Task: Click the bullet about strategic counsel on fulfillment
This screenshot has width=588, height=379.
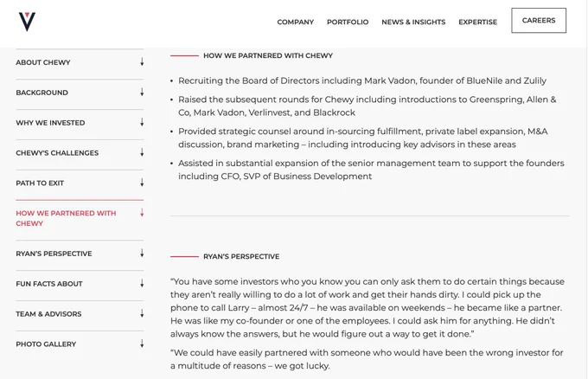Action: 362,138
